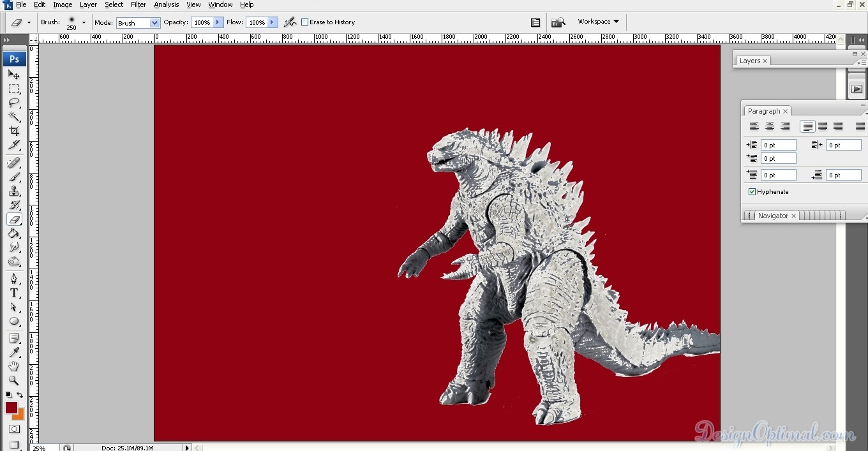Select the Paint Bucket tool

[x=14, y=233]
